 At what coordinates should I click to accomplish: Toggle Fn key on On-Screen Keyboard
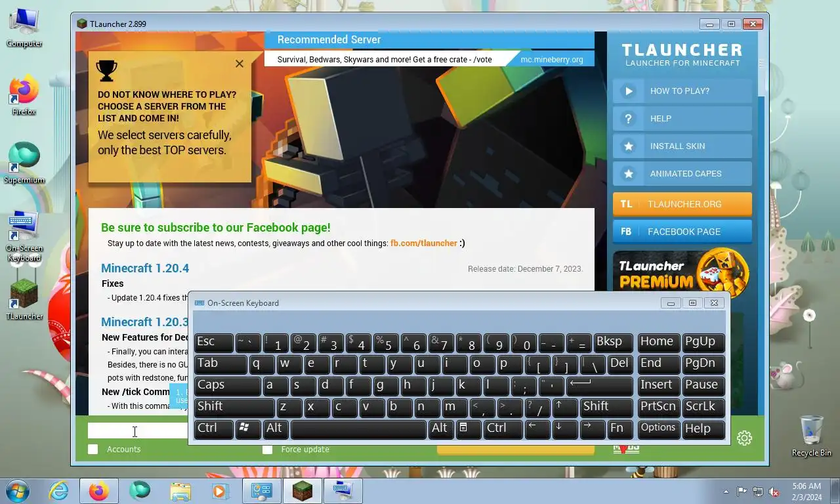point(619,429)
